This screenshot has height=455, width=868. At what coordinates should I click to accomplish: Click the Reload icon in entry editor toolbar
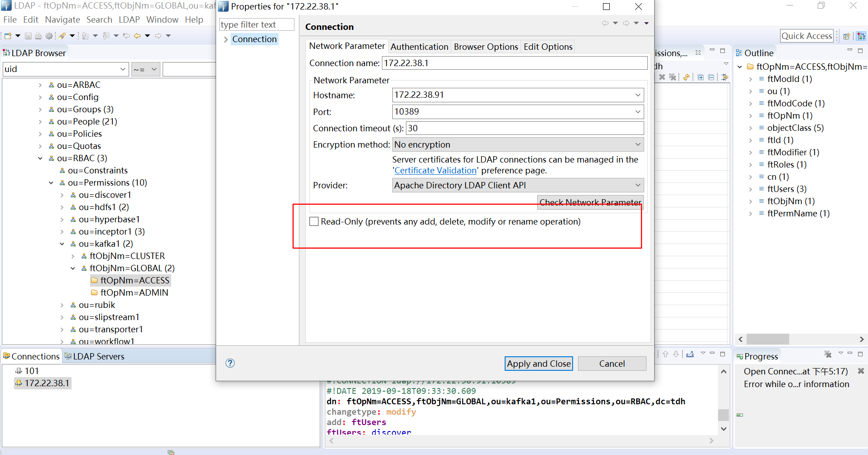[x=686, y=77]
